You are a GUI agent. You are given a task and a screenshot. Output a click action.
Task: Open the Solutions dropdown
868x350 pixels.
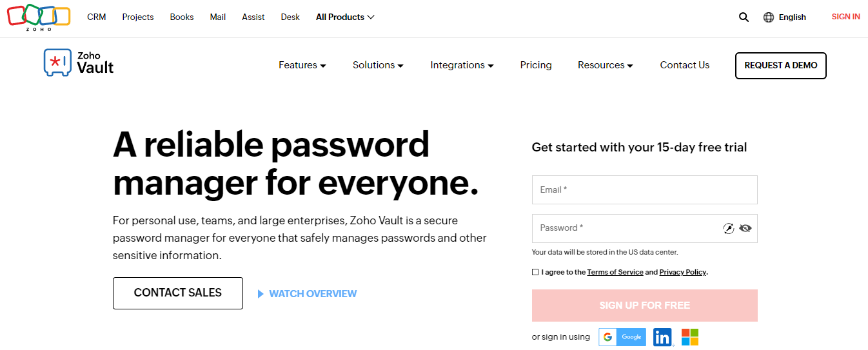pos(378,65)
